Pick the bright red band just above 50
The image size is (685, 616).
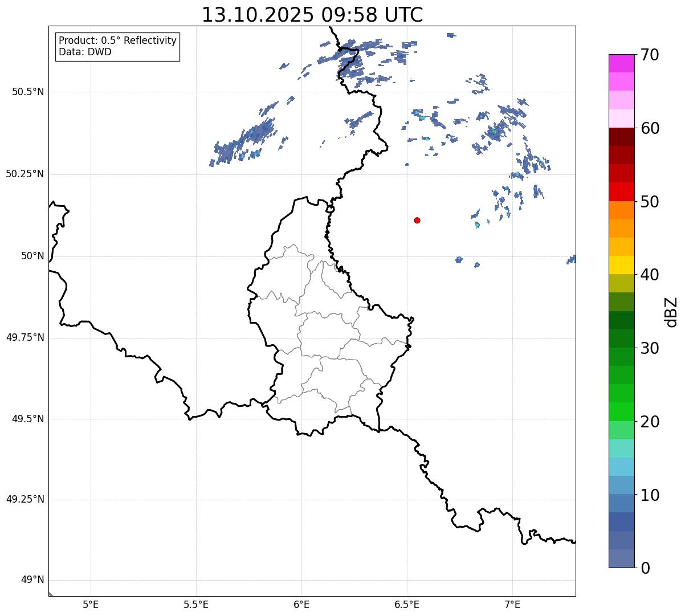point(622,192)
